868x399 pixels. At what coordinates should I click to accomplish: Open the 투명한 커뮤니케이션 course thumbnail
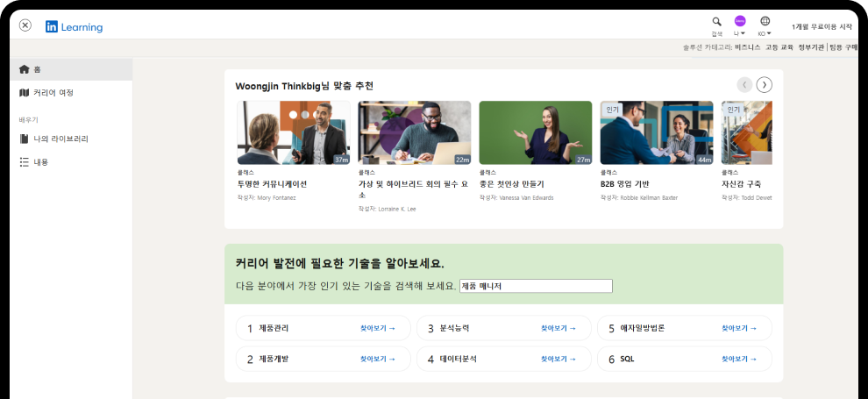click(x=294, y=132)
